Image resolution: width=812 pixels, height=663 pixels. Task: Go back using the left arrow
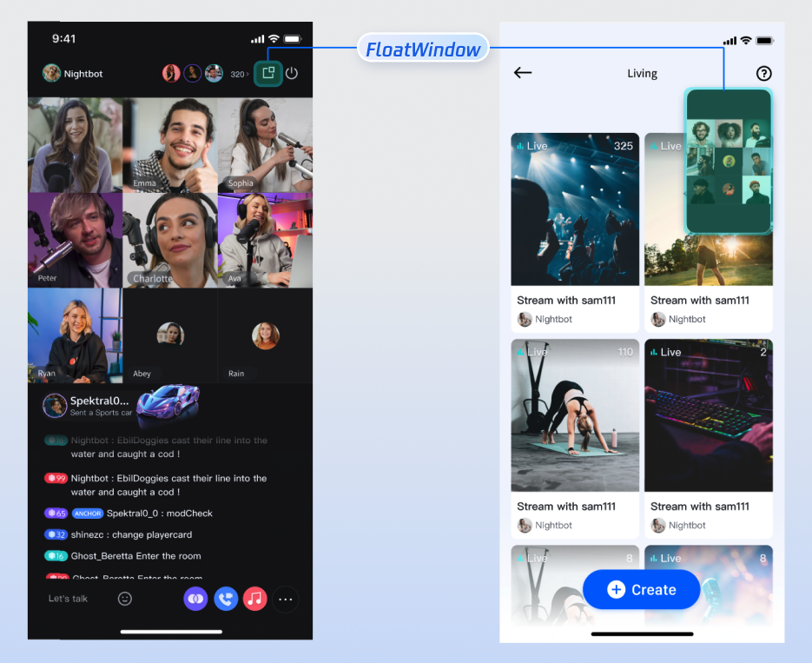523,73
